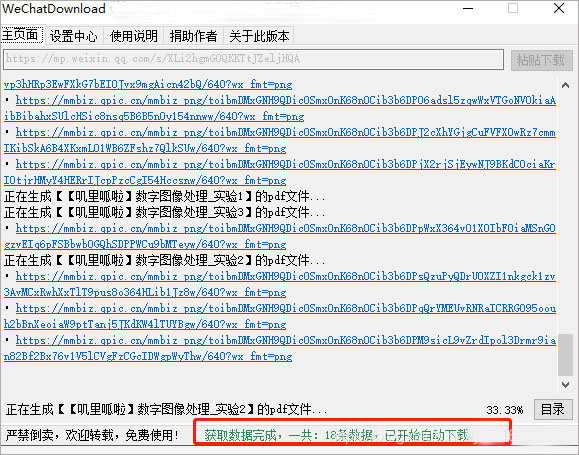This screenshot has width=579, height=455.
Task: Close the WeChatDownload window
Action: coord(559,8)
